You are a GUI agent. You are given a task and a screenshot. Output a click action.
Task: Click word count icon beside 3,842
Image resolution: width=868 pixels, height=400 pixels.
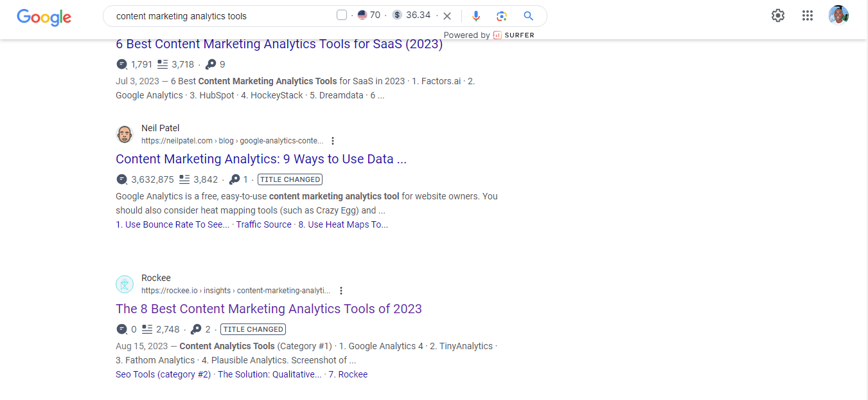[184, 179]
